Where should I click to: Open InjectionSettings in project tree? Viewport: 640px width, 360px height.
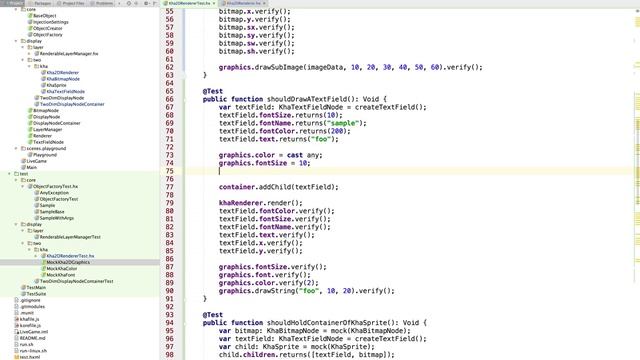click(x=48, y=22)
